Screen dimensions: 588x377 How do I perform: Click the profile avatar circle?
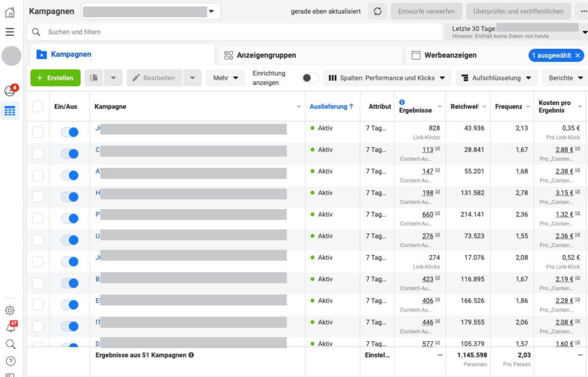(x=11, y=56)
